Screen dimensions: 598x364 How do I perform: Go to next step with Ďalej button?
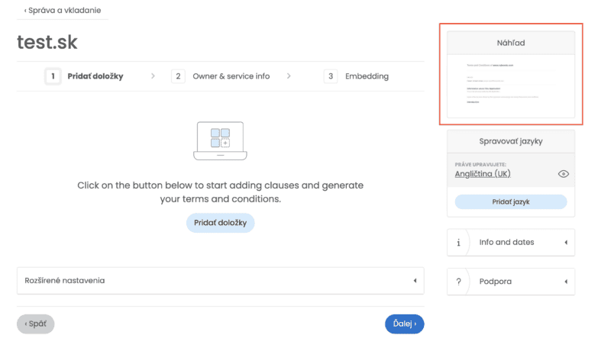click(x=404, y=324)
